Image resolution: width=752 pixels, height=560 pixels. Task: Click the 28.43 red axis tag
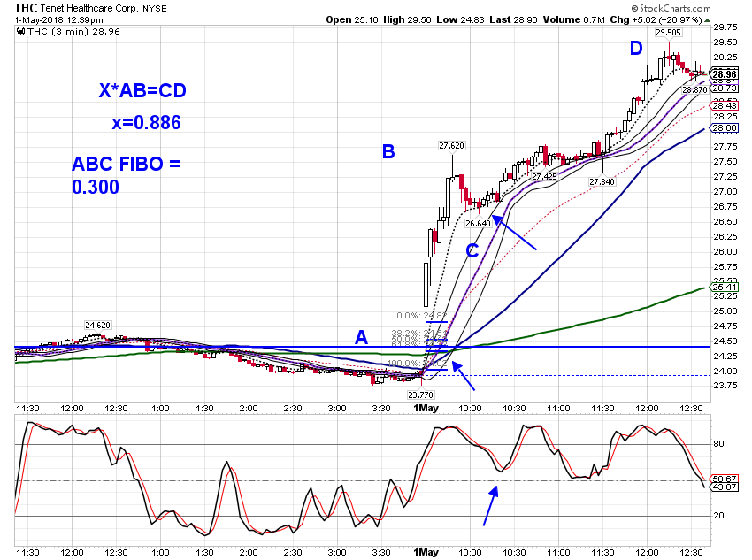(724, 105)
